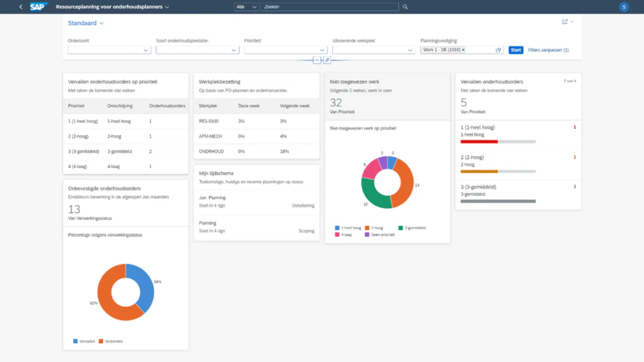Click the Deze week column header
644x362 pixels.
(x=249, y=106)
